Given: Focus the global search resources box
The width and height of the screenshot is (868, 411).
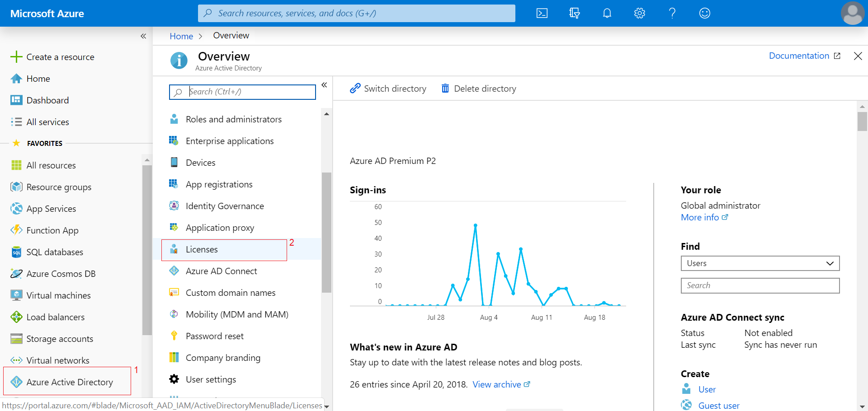Looking at the screenshot, I should coord(357,13).
